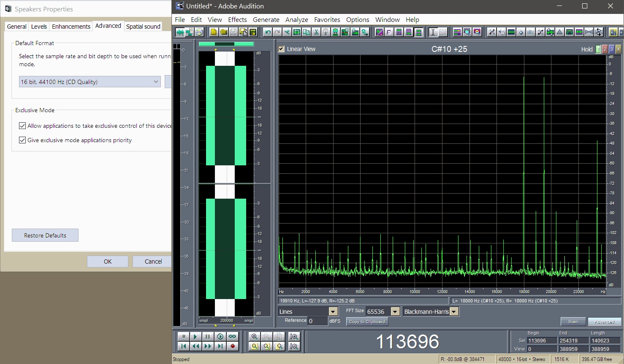Click the Rewind transport button
The height and width of the screenshot is (364, 624).
[x=196, y=346]
